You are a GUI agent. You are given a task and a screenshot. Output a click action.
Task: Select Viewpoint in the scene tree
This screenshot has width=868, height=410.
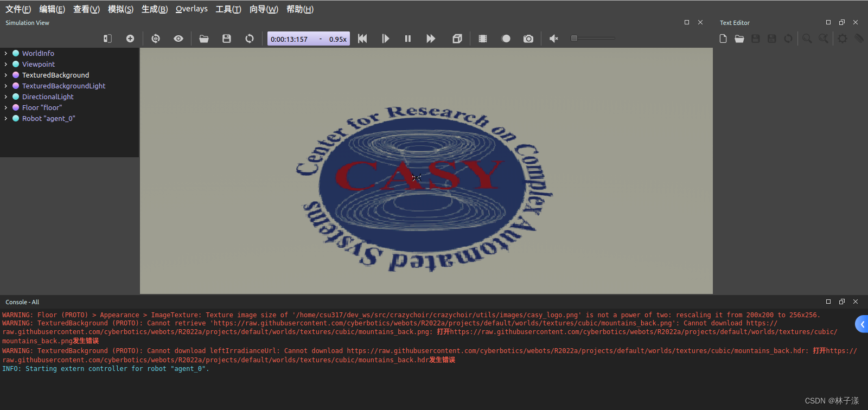pos(39,64)
